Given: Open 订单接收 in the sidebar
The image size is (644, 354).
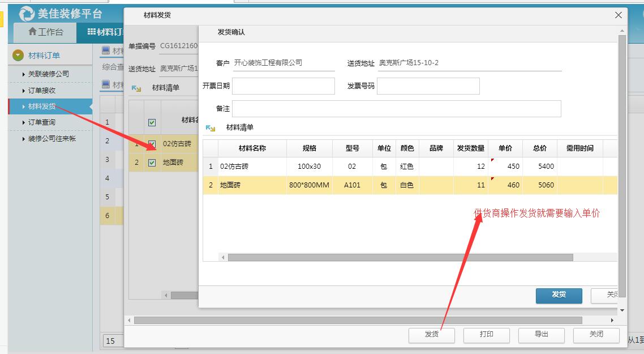Looking at the screenshot, I should (42, 91).
